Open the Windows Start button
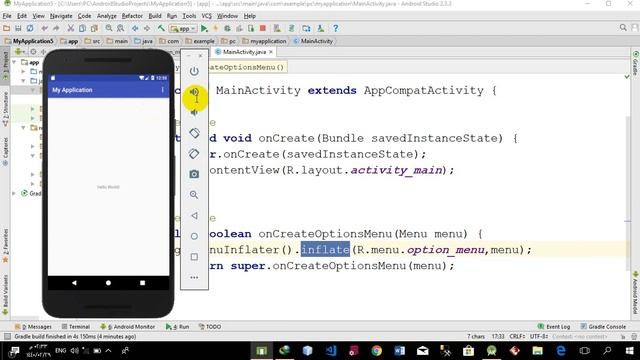The image size is (640, 360). click(x=629, y=350)
